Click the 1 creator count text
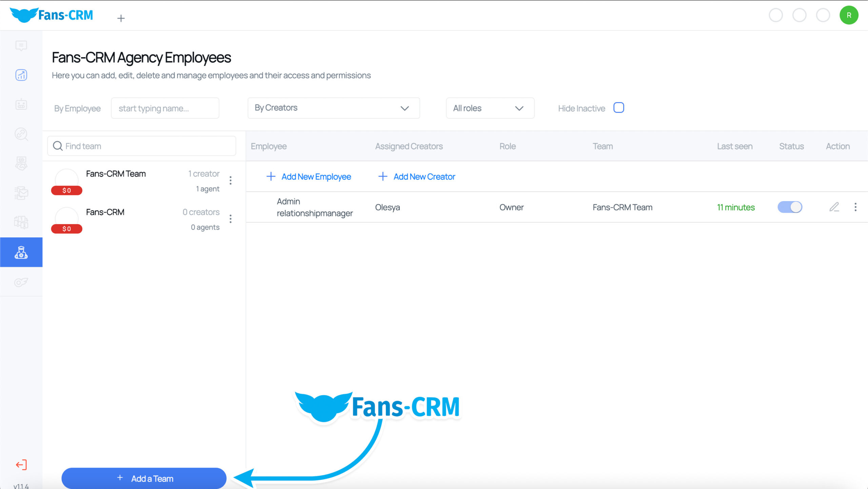The width and height of the screenshot is (868, 489). [204, 174]
